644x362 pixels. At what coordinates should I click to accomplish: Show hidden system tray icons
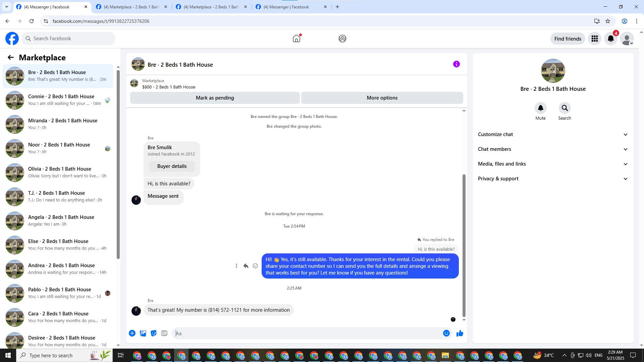(x=564, y=355)
